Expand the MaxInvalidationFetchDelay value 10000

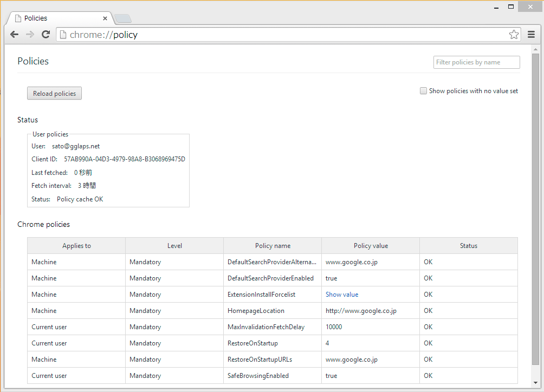tap(334, 326)
